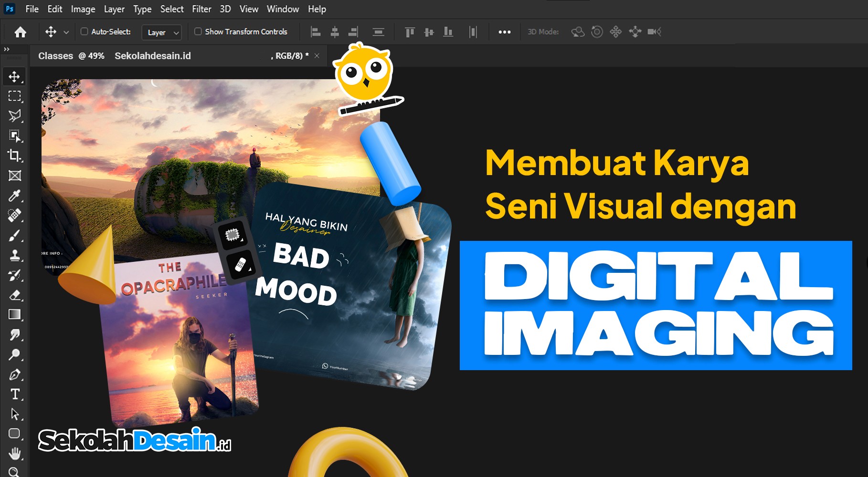This screenshot has width=868, height=477.
Task: Select the Smudge tool
Action: pyautogui.click(x=14, y=334)
